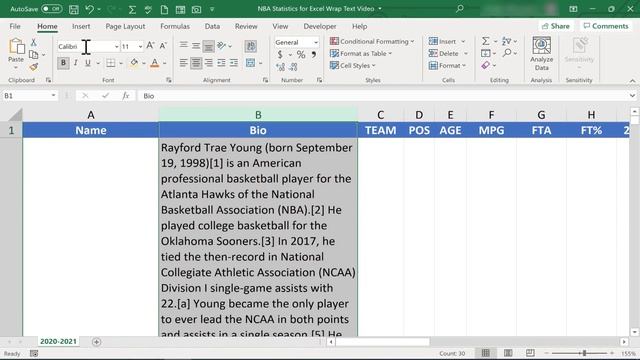640x360 pixels.
Task: Apply the Percent Style format
Action: point(301,54)
